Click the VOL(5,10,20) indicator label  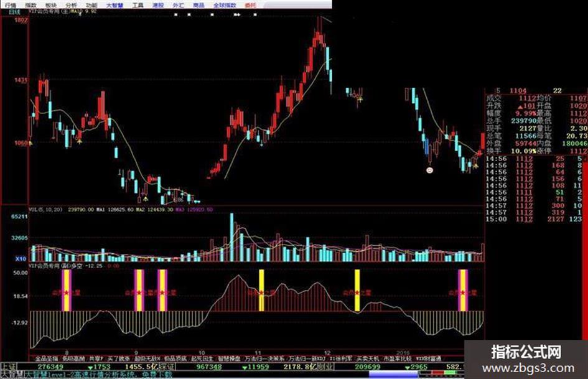(46, 209)
